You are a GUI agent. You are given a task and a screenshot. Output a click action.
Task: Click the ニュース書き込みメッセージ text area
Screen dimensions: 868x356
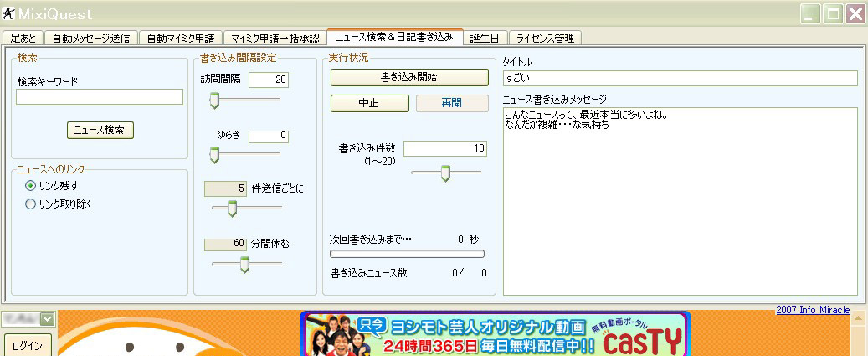click(x=681, y=202)
